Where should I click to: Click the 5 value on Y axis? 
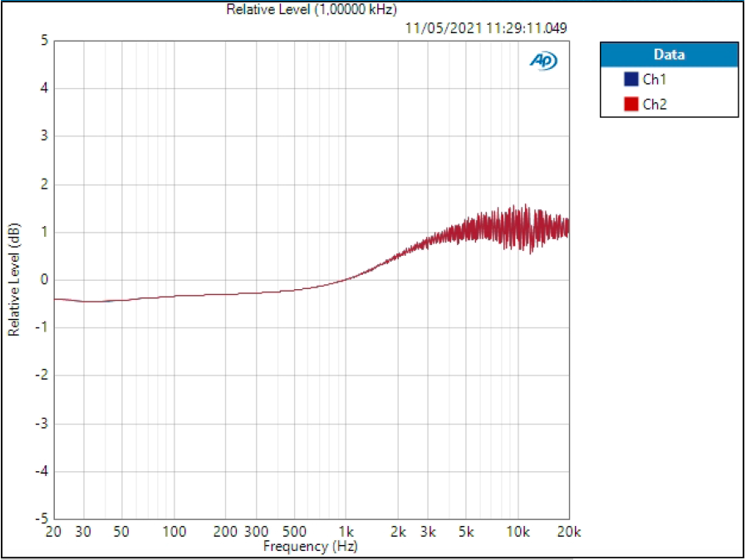[x=44, y=41]
